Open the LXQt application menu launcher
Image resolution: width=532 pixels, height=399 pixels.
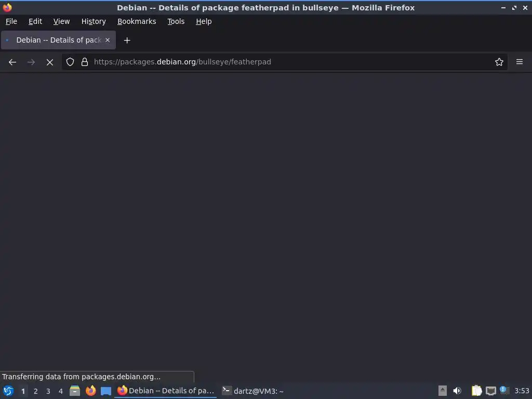[x=8, y=391]
